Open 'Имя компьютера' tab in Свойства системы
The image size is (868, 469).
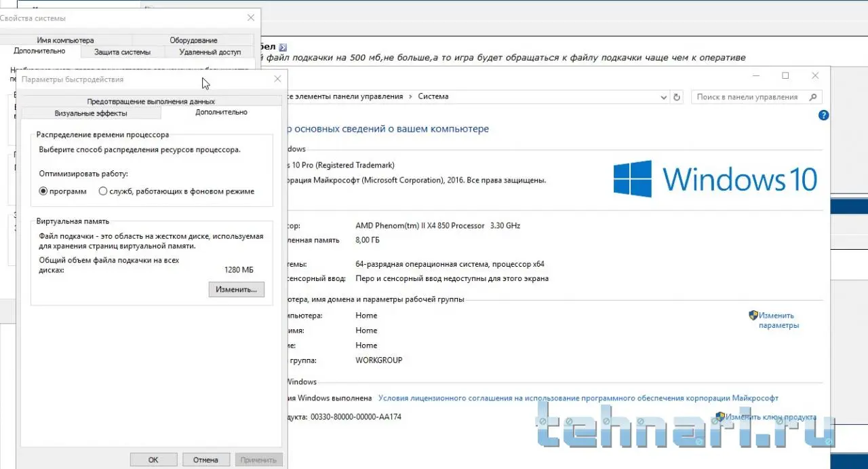pyautogui.click(x=65, y=40)
